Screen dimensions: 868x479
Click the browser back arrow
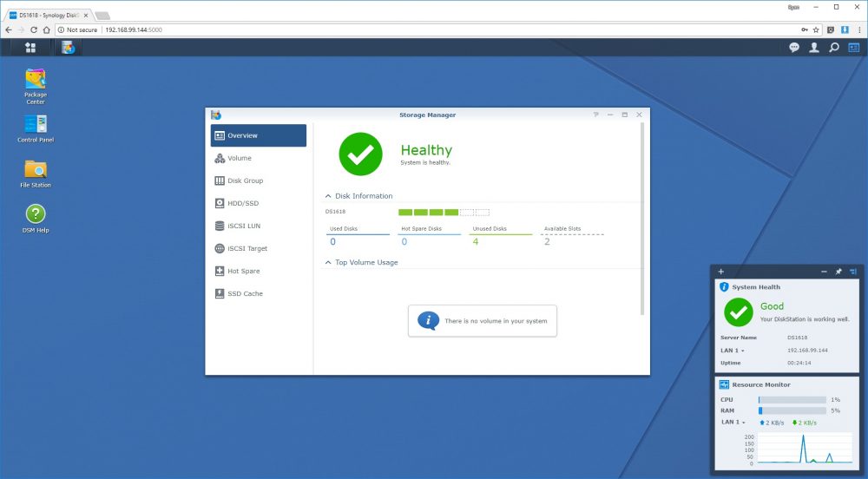[x=9, y=30]
